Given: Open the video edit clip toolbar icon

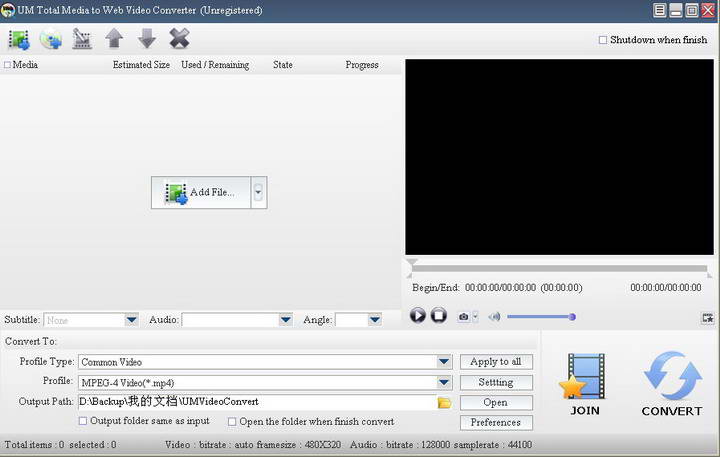Looking at the screenshot, I should (x=82, y=39).
